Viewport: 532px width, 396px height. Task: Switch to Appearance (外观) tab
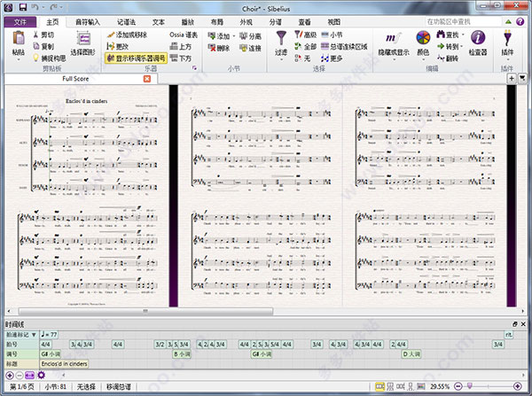pyautogui.click(x=246, y=22)
